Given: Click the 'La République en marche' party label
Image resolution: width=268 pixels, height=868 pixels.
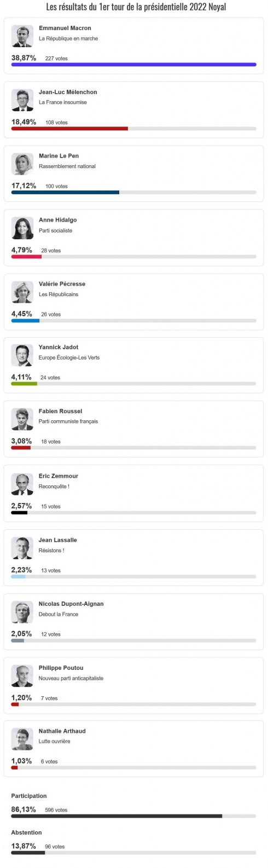Looking at the screenshot, I should coord(68,39).
